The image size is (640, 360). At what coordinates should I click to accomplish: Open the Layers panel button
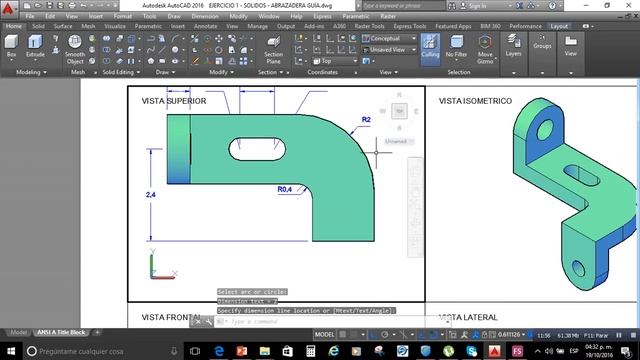pos(513,46)
